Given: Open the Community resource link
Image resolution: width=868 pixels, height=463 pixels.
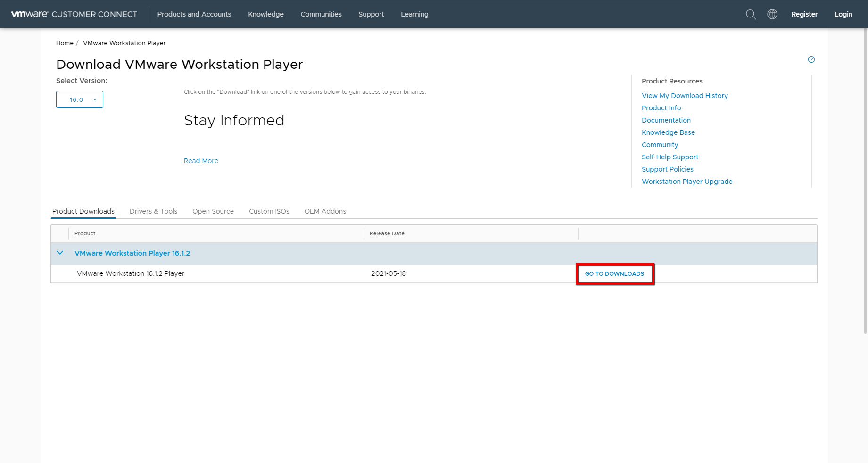Looking at the screenshot, I should pyautogui.click(x=660, y=145).
